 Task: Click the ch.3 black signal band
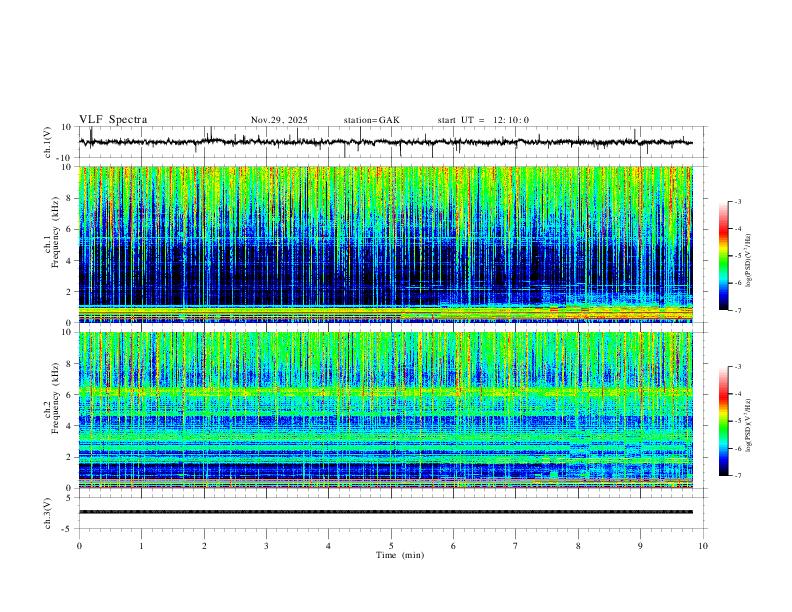[385, 512]
